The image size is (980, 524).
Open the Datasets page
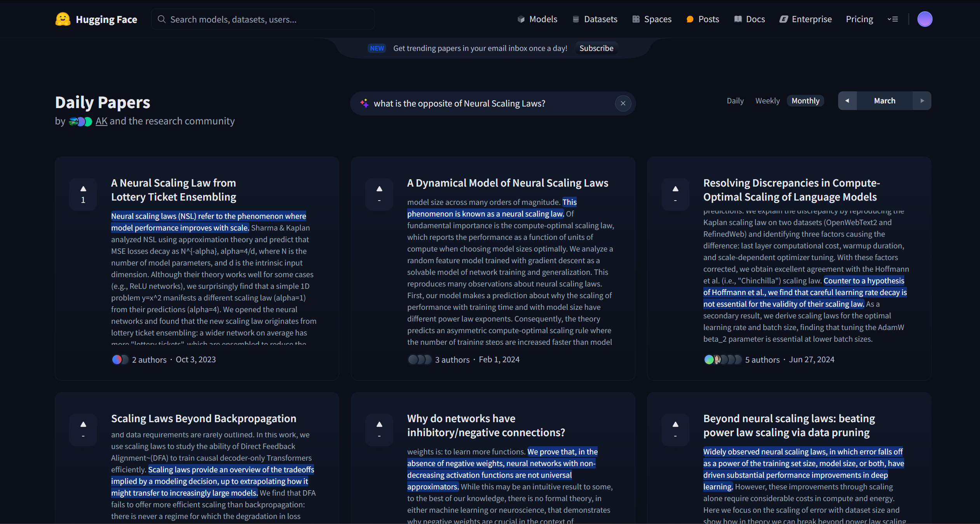pyautogui.click(x=595, y=19)
